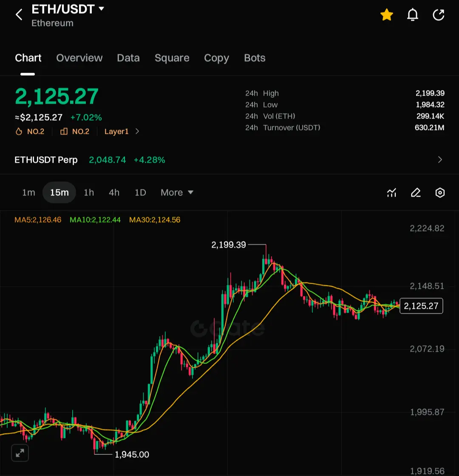Select the 15m timeframe

59,192
